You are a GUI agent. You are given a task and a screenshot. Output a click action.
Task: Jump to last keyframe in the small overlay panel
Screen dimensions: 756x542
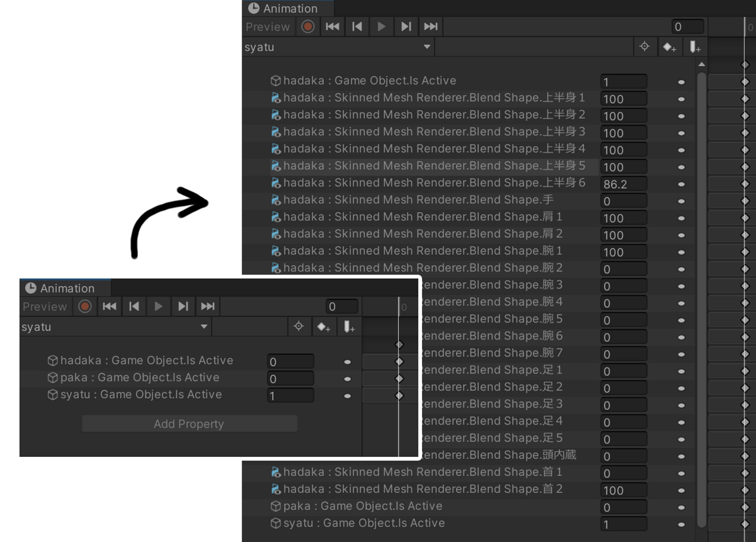click(x=208, y=307)
